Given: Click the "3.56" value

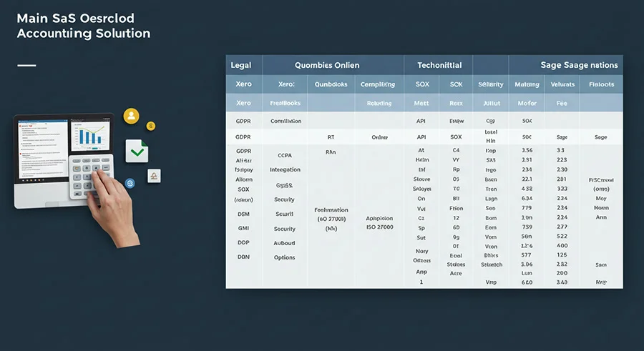Looking at the screenshot, I should (x=527, y=150).
